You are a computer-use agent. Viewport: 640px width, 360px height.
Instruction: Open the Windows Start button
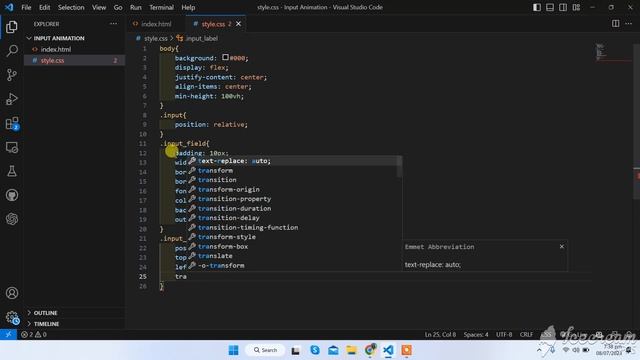point(233,350)
